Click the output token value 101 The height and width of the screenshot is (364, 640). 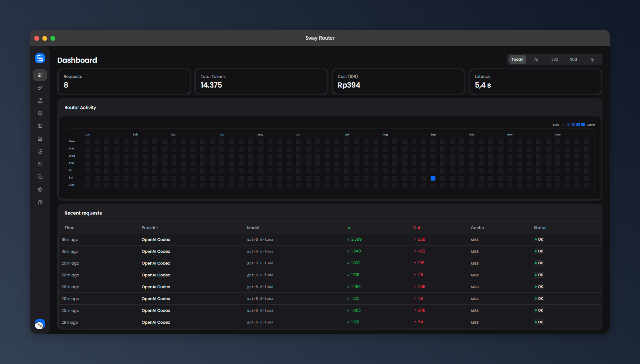421,275
